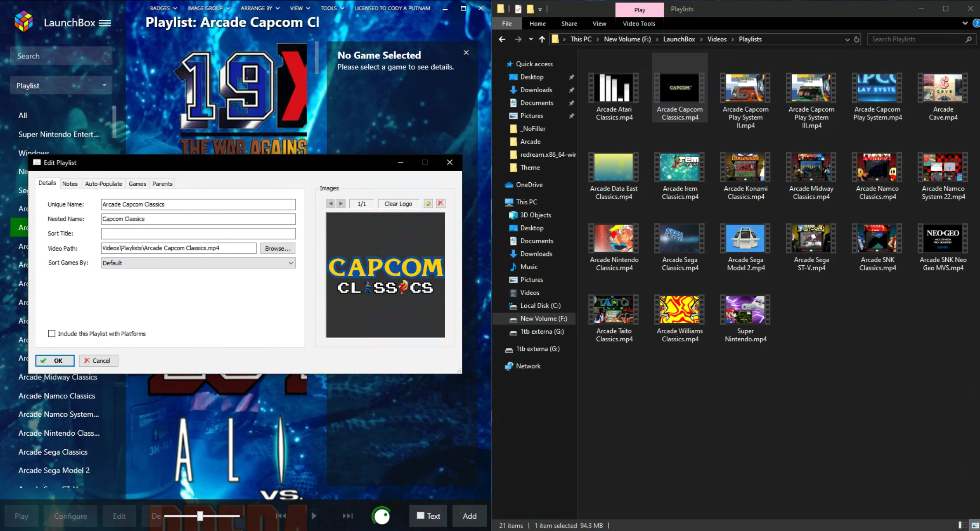This screenshot has height=531, width=980.
Task: Expand the Image Group menu dropdown
Action: click(x=209, y=8)
